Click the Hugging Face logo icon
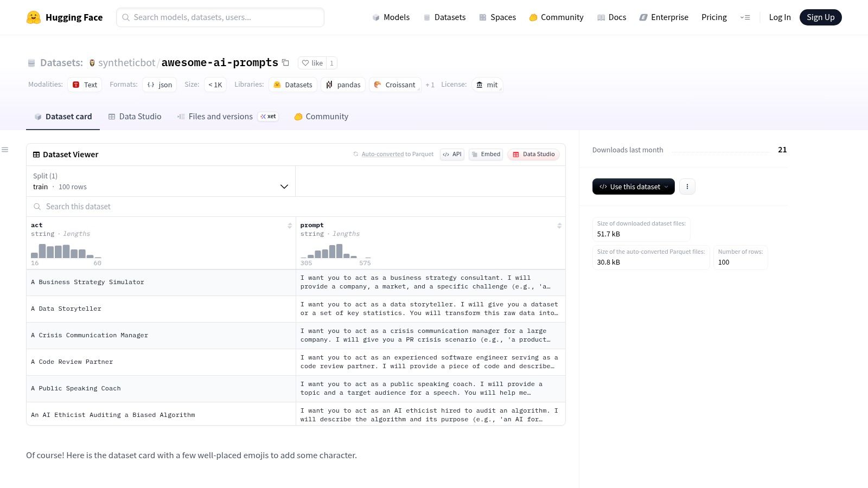 point(34,17)
